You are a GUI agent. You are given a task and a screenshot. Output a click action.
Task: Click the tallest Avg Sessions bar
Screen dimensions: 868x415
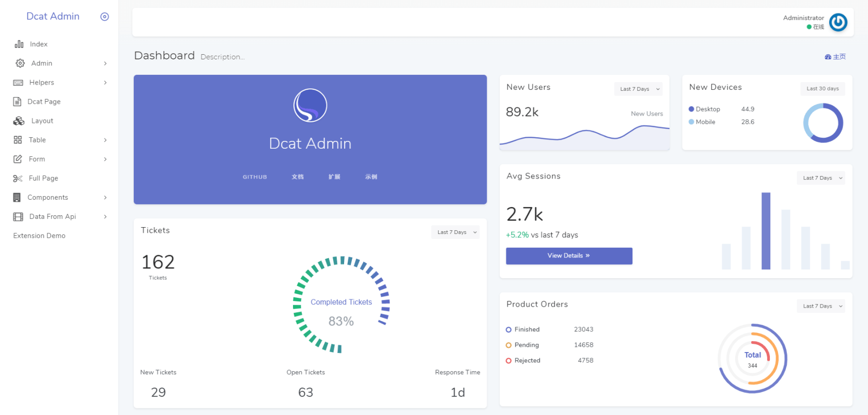point(766,231)
